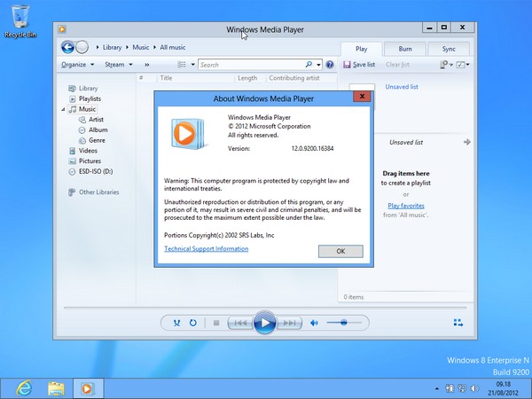This screenshot has height=399, width=532.
Task: Click the Clear list button
Action: pyautogui.click(x=397, y=65)
